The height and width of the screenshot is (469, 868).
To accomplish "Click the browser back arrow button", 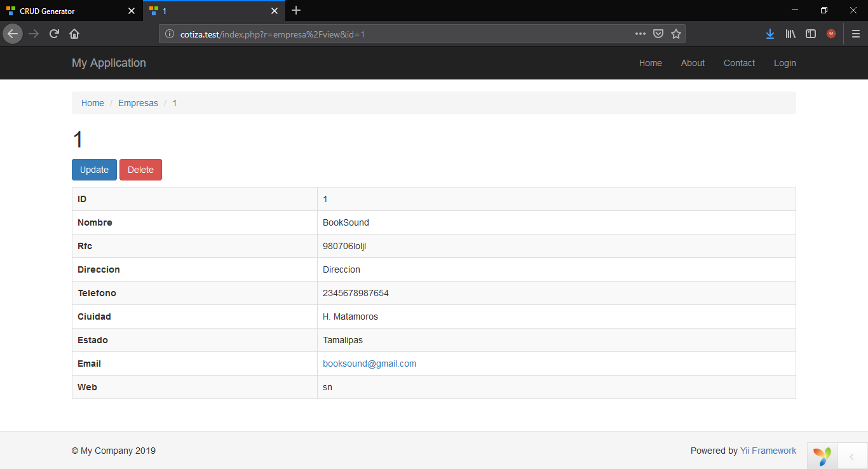I will tap(13, 34).
